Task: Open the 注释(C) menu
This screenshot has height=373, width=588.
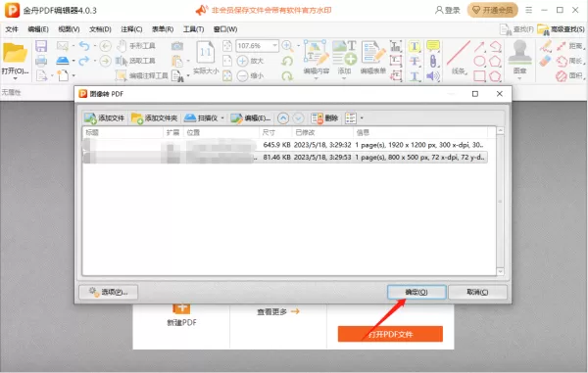Action: click(x=131, y=29)
